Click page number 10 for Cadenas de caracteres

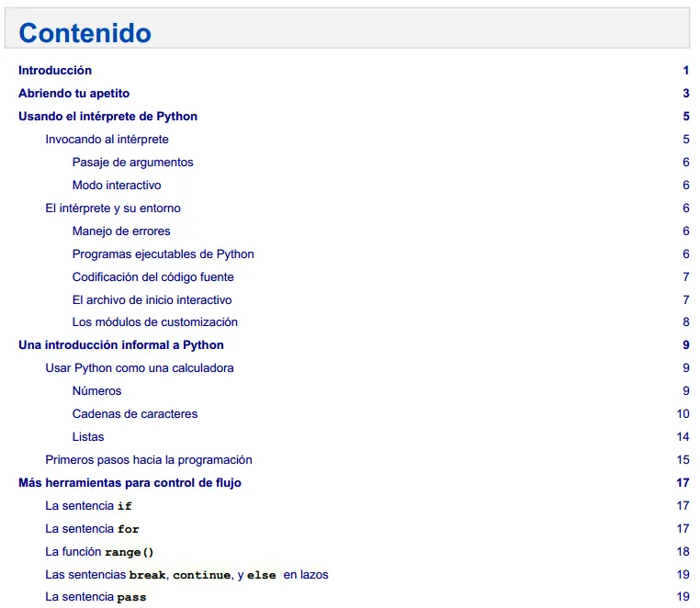pyautogui.click(x=683, y=414)
